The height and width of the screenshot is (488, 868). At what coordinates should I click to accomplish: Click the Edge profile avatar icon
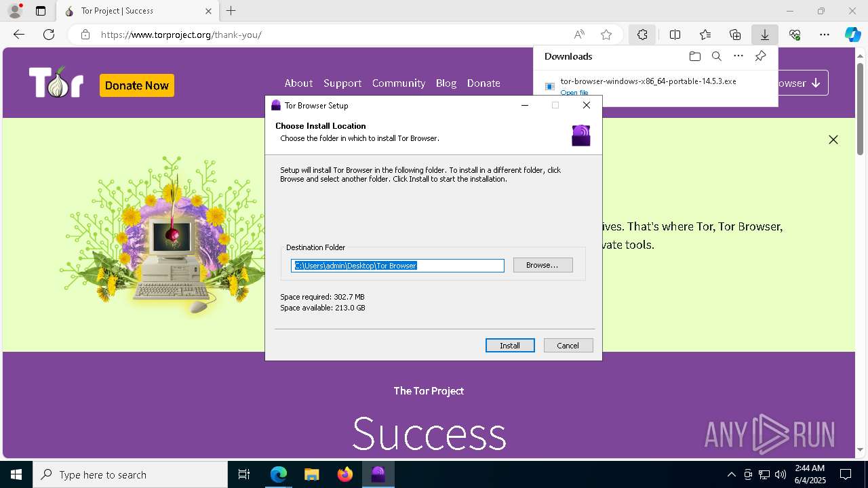click(15, 11)
